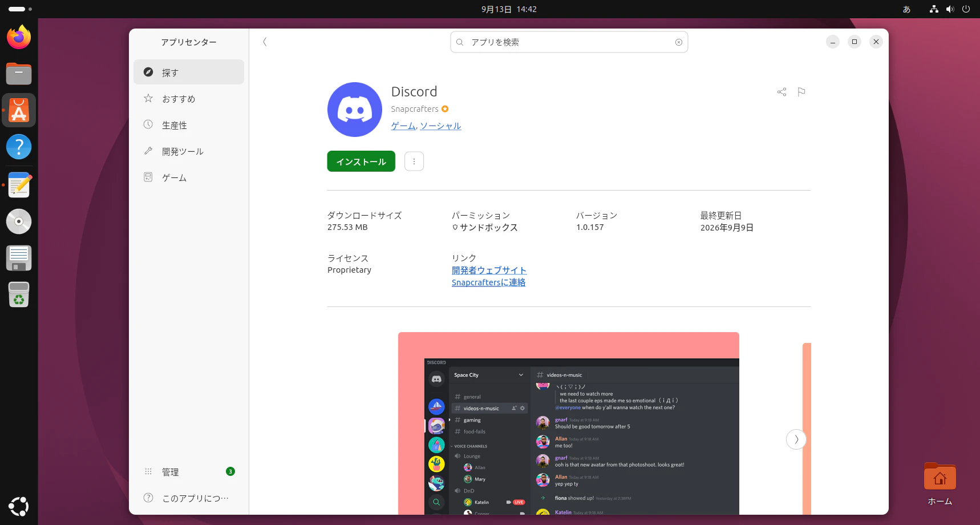Viewport: 980px width, 525px height.
Task: Open the 開発ツール category
Action: (x=189, y=151)
